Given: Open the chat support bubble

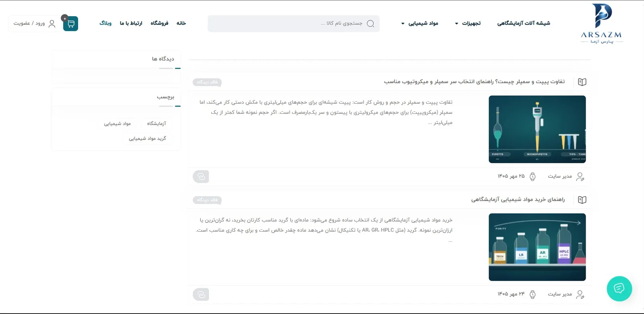Looking at the screenshot, I should [619, 288].
